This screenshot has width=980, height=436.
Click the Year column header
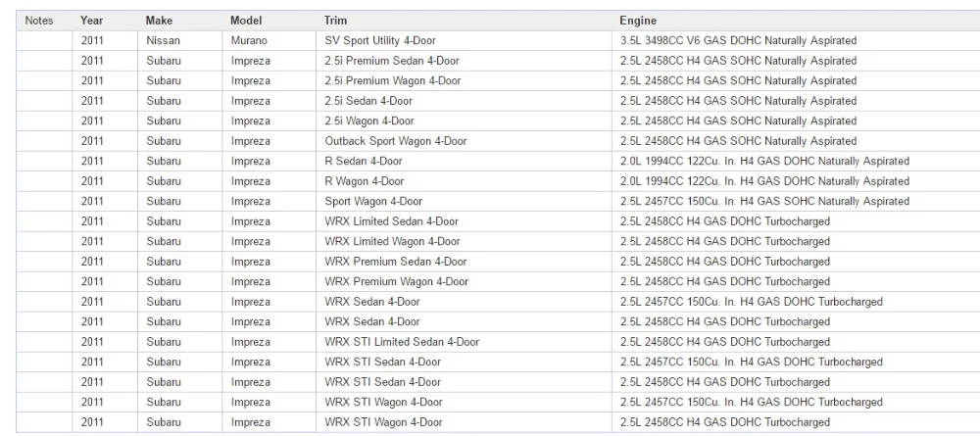point(91,21)
